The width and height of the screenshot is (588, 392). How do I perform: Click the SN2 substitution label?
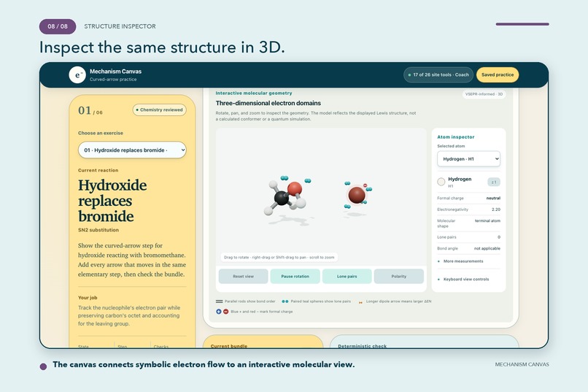point(98,230)
